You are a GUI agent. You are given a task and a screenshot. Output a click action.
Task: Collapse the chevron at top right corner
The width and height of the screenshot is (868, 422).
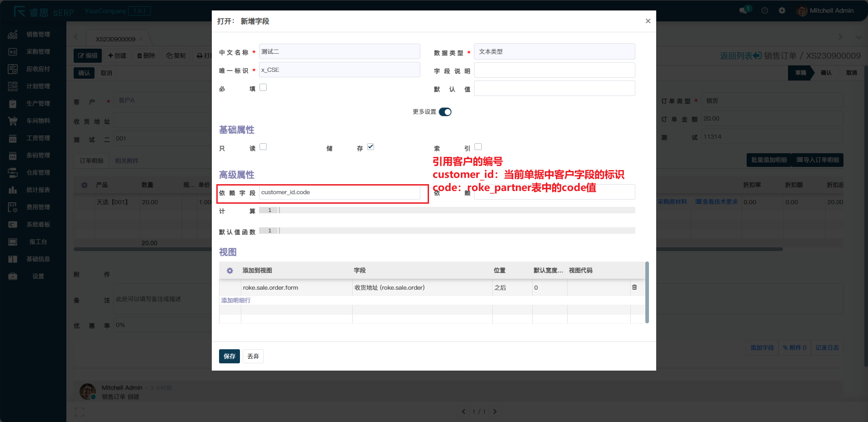tap(858, 38)
